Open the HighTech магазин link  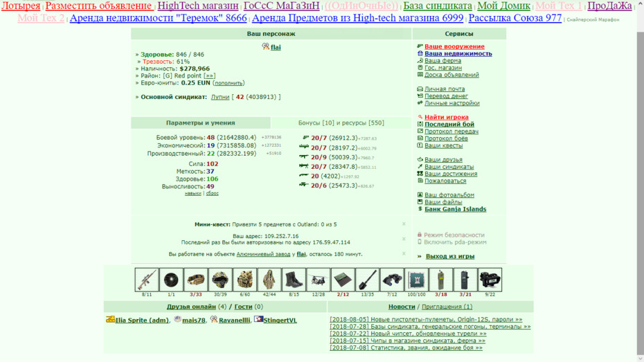(x=198, y=6)
